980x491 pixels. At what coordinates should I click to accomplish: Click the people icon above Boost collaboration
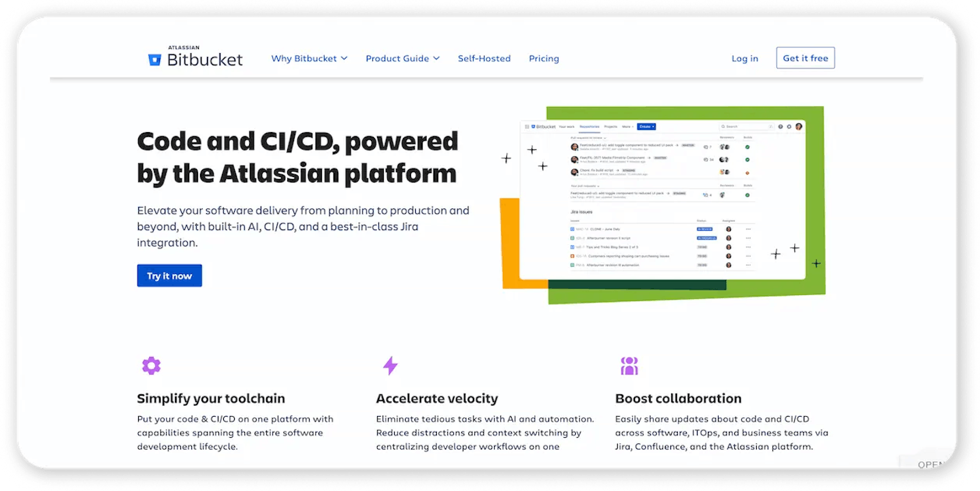(x=630, y=366)
